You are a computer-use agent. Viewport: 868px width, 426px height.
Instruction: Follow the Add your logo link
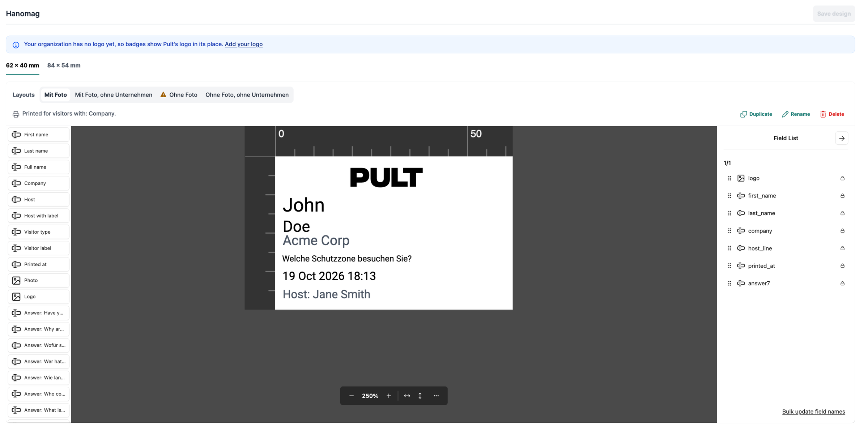coord(244,44)
